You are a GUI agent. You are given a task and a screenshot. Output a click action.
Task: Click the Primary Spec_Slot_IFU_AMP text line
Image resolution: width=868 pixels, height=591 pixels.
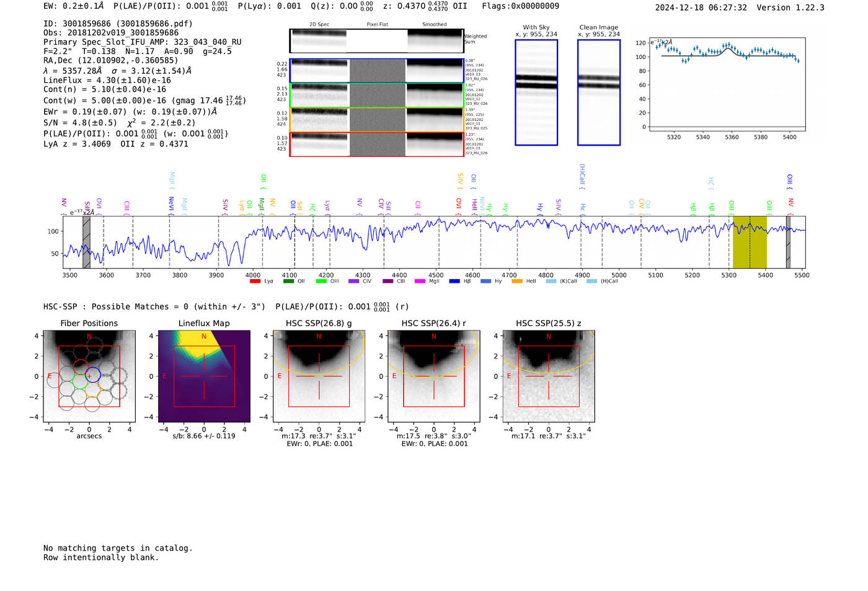pyautogui.click(x=143, y=42)
